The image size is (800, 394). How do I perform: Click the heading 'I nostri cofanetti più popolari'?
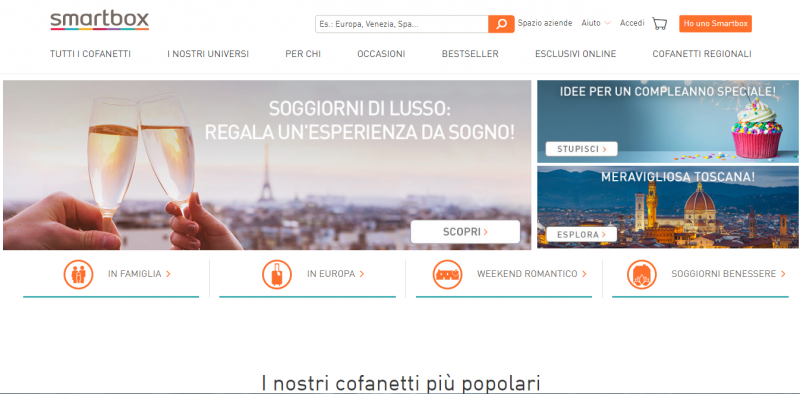[x=401, y=383]
